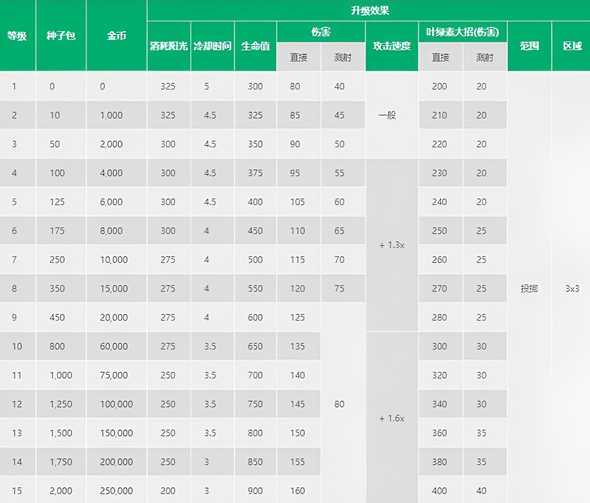Click the 叶绿素大招(伤害) header
The width and height of the screenshot is (590, 503).
463,32
